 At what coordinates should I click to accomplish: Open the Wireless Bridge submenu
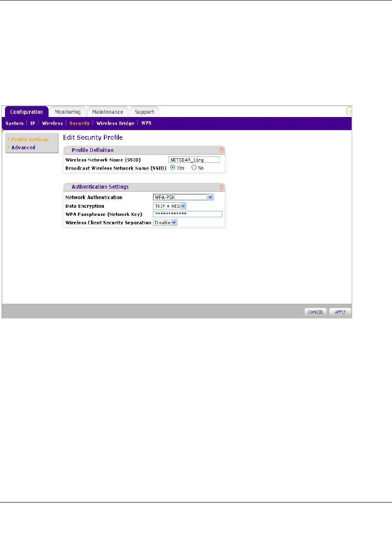click(x=115, y=123)
